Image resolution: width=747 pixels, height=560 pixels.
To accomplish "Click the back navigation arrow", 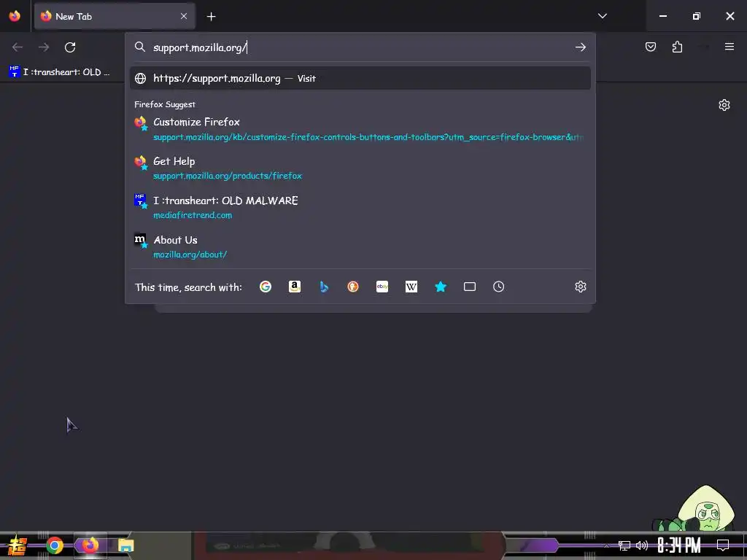I will coord(18,47).
